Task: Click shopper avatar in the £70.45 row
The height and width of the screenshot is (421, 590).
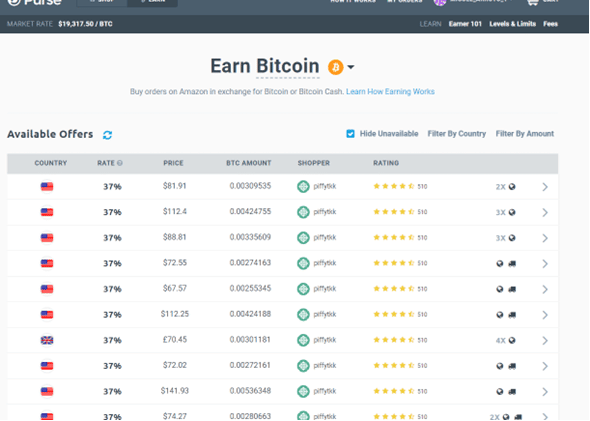Action: tap(303, 340)
